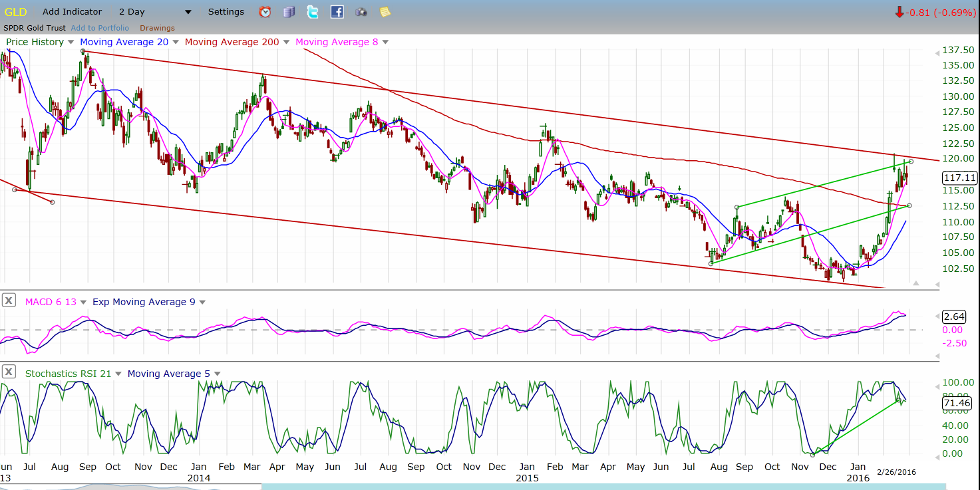Open the yellow sticky note icon
Viewport: 980px width, 490px height.
(x=385, y=11)
